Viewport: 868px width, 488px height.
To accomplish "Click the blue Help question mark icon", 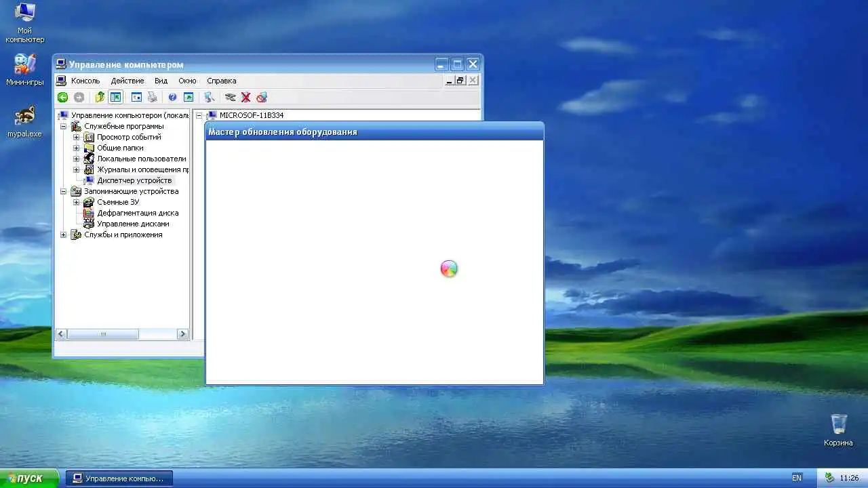I will click(x=172, y=98).
